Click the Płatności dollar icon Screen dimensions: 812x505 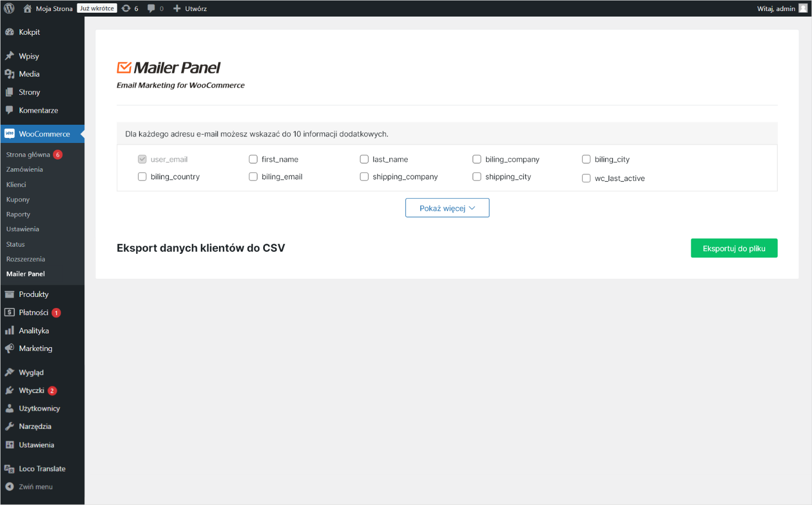coord(9,312)
